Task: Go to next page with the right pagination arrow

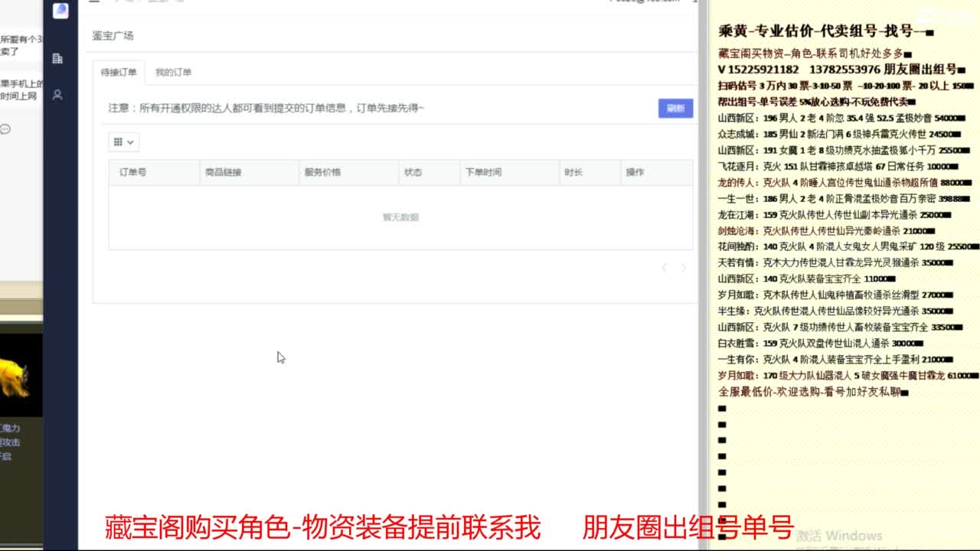Action: tap(684, 268)
